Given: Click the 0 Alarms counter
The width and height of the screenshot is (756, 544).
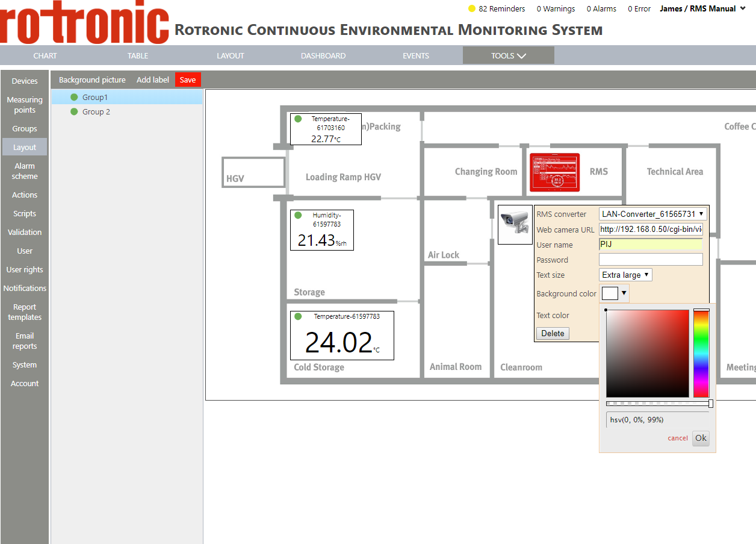Looking at the screenshot, I should pyautogui.click(x=601, y=8).
